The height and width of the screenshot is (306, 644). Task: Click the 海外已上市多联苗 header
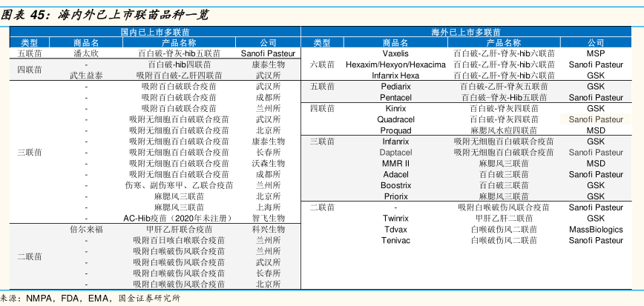click(466, 33)
